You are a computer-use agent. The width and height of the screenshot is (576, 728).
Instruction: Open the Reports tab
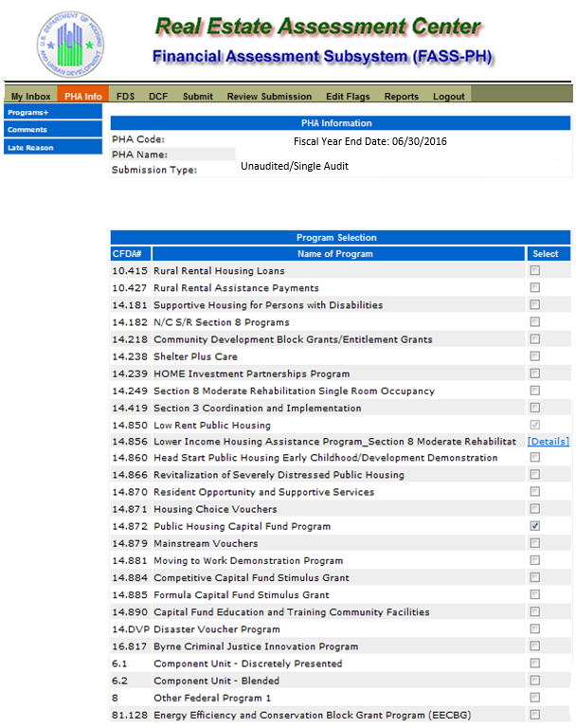point(401,97)
